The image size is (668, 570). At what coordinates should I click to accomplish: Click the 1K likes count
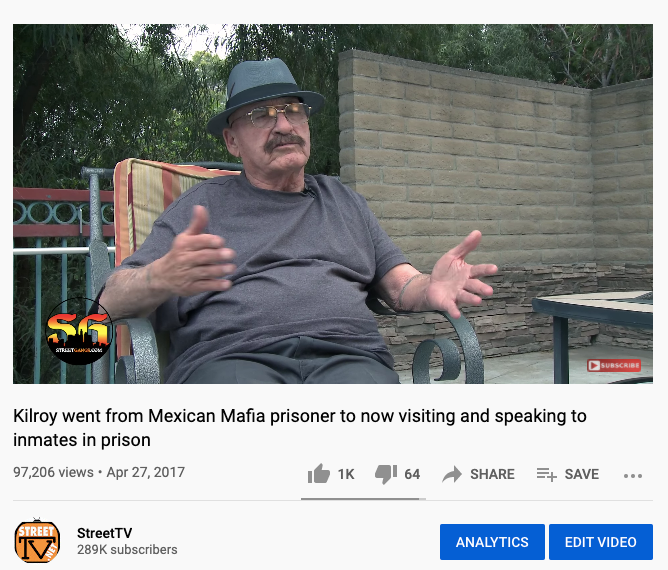[346, 474]
